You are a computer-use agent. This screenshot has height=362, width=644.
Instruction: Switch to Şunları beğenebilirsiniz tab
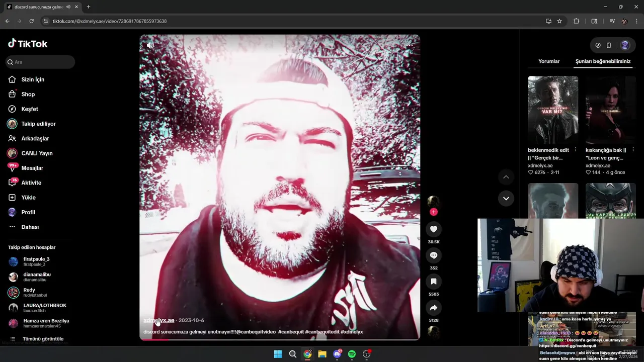[x=603, y=61]
